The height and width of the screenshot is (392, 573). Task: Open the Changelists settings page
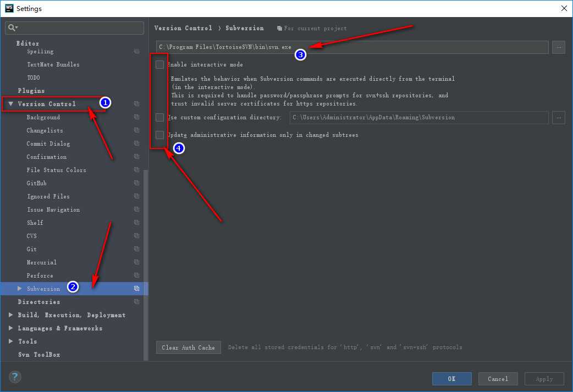[45, 130]
